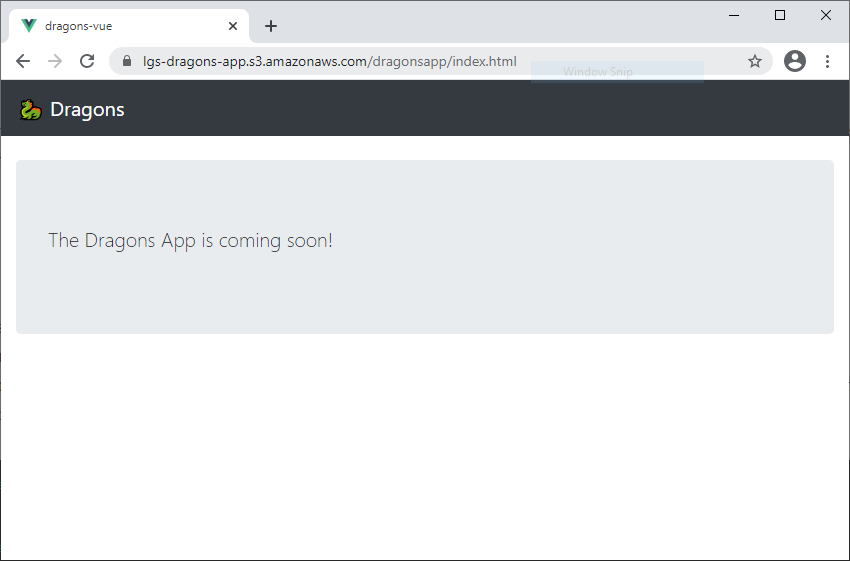Focus the address bar URL text
This screenshot has width=850, height=561.
(x=330, y=61)
